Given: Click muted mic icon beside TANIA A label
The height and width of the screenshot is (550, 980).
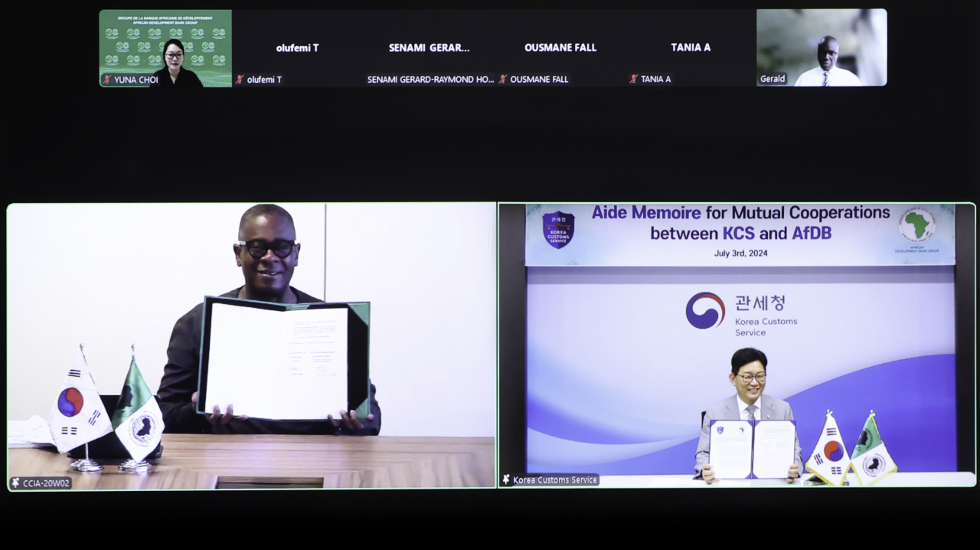Looking at the screenshot, I should click(x=634, y=80).
